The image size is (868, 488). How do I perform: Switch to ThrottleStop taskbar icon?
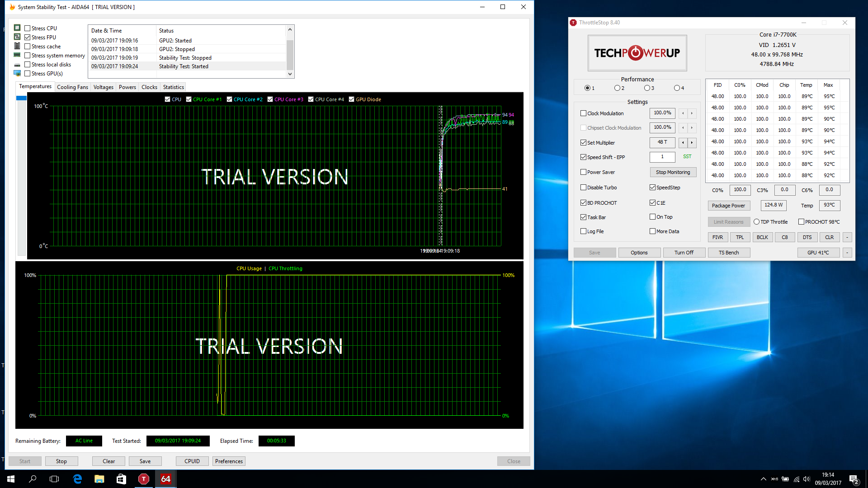click(143, 479)
